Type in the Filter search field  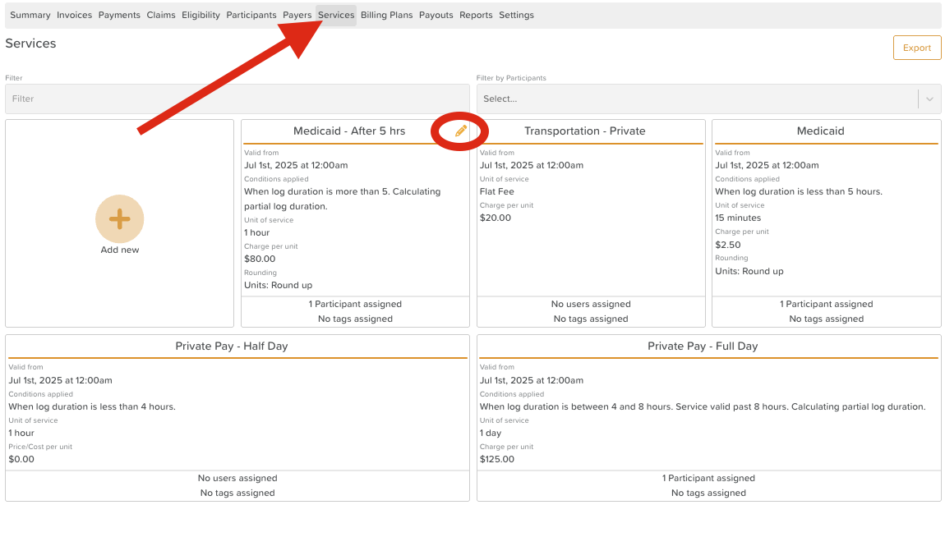(237, 99)
